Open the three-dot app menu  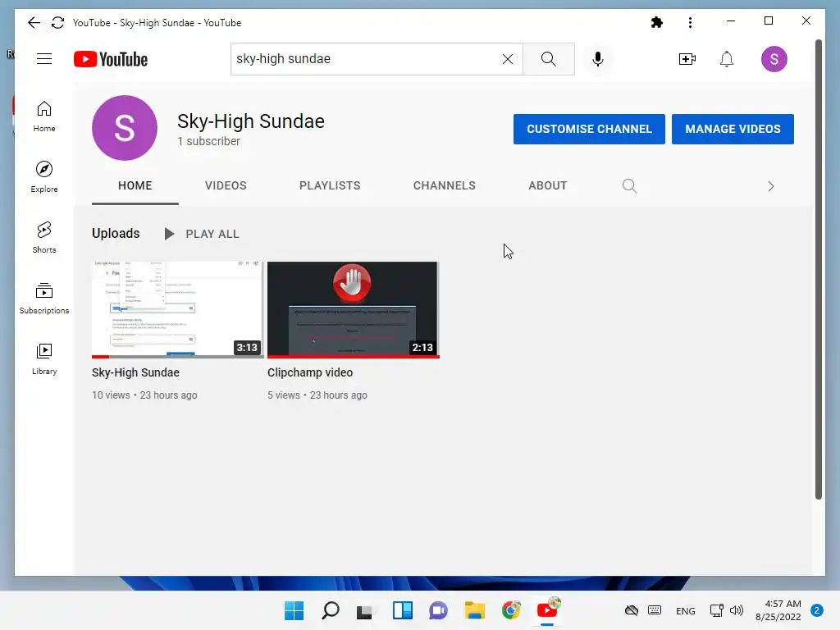(x=690, y=22)
